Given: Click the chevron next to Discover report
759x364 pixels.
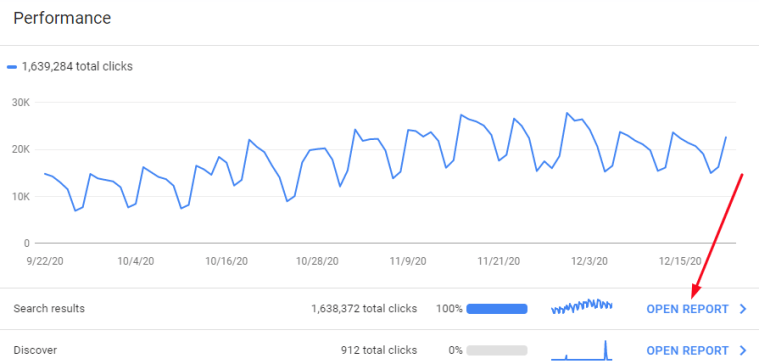Looking at the screenshot, I should point(744,350).
